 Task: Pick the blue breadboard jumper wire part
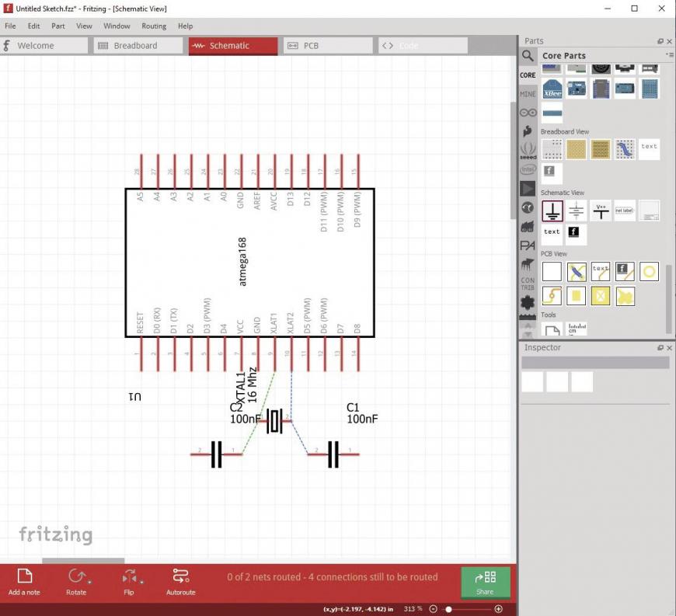click(625, 150)
